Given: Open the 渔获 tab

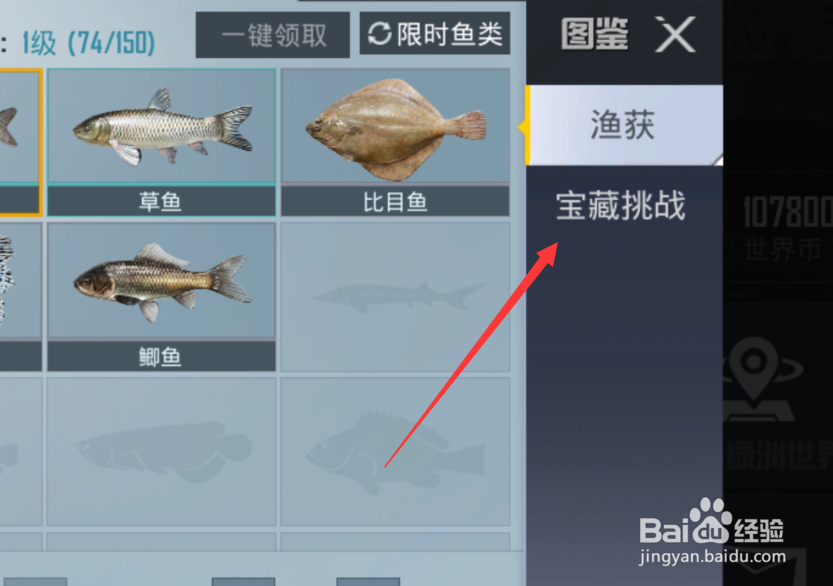Looking at the screenshot, I should coord(624,125).
